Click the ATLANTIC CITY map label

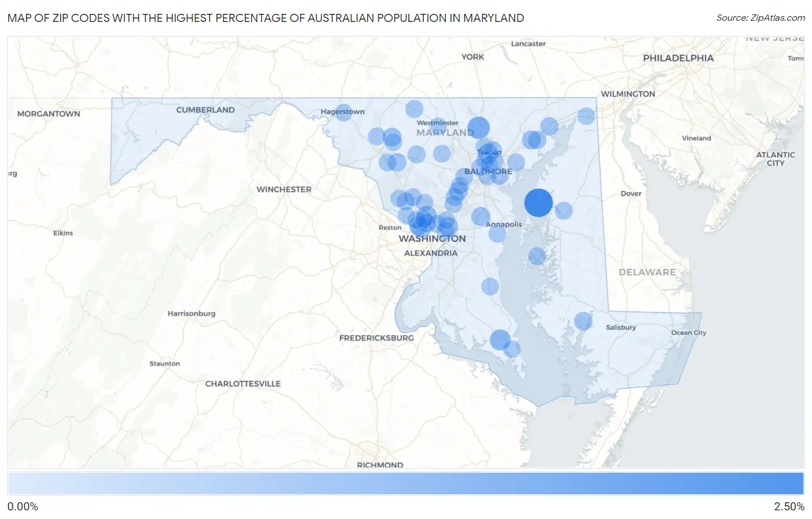pyautogui.click(x=776, y=159)
